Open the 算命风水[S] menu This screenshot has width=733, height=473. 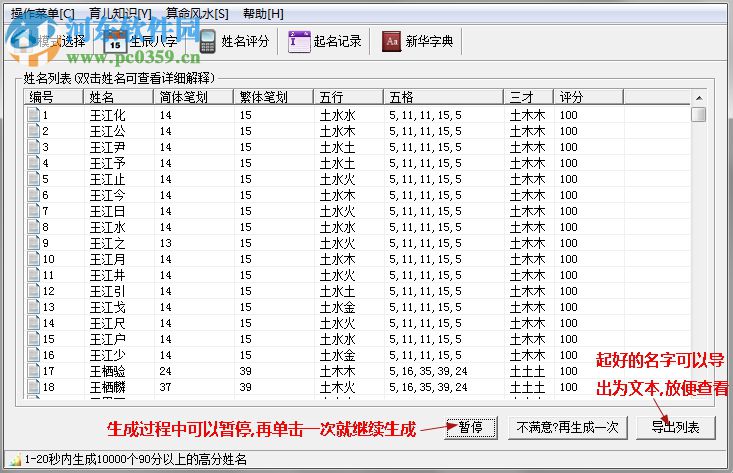pos(197,14)
